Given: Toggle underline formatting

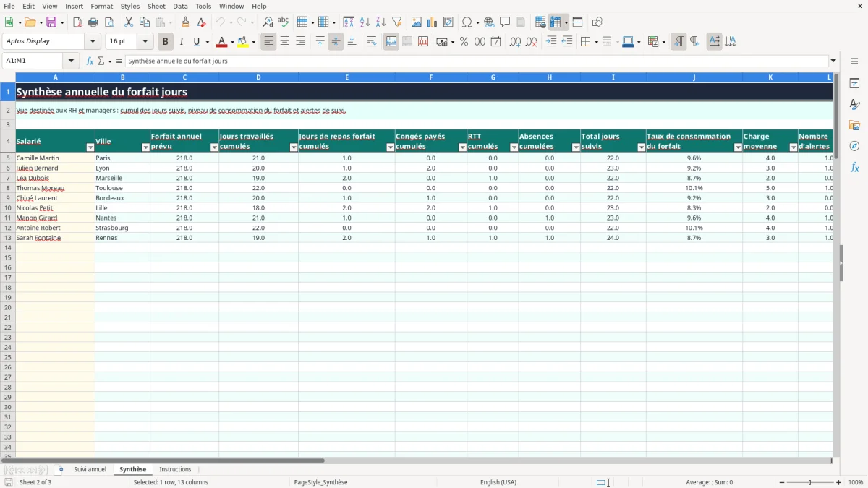Looking at the screenshot, I should tap(196, 42).
